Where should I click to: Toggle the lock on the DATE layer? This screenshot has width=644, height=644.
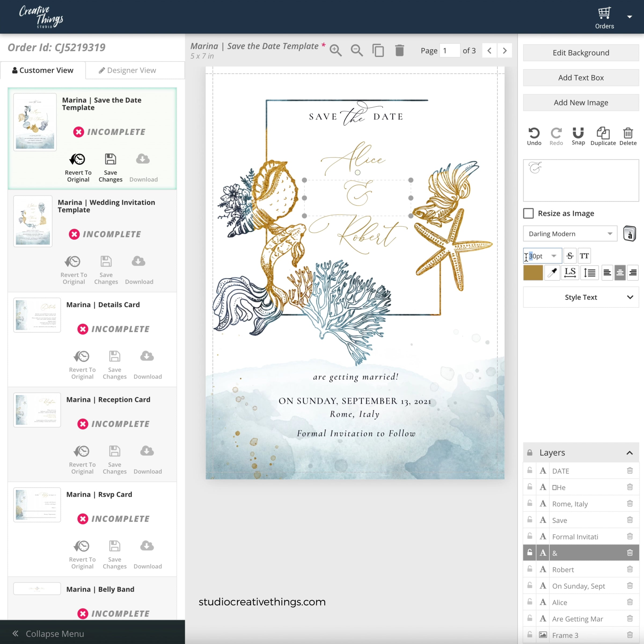pos(530,470)
